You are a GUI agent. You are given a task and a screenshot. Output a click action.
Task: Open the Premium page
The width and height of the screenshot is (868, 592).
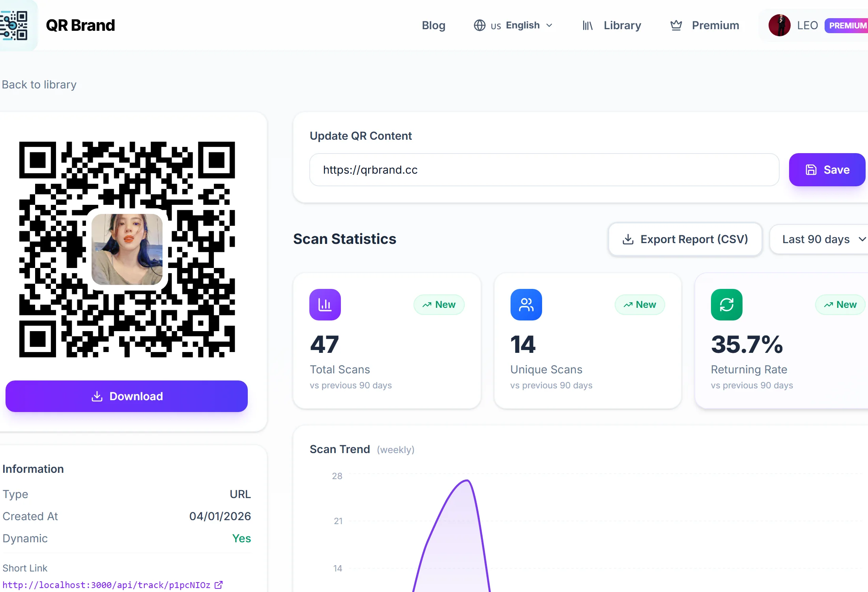pos(715,25)
